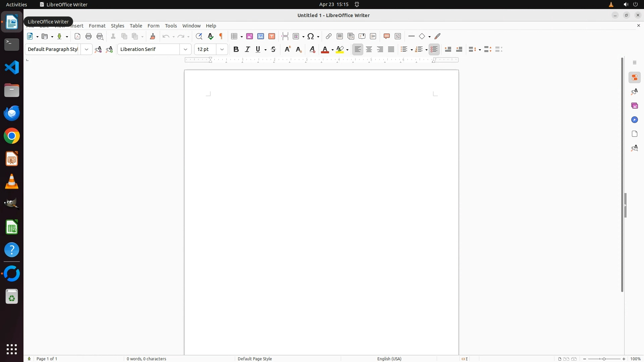Toggle formatting marks (pilcrow)
The height and width of the screenshot is (362, 644).
[x=221, y=37]
